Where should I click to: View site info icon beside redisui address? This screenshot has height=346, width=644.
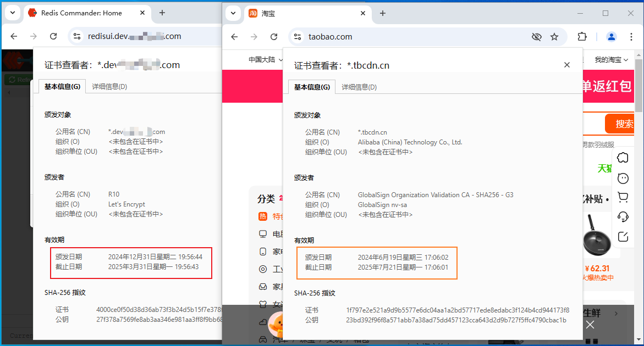point(77,36)
